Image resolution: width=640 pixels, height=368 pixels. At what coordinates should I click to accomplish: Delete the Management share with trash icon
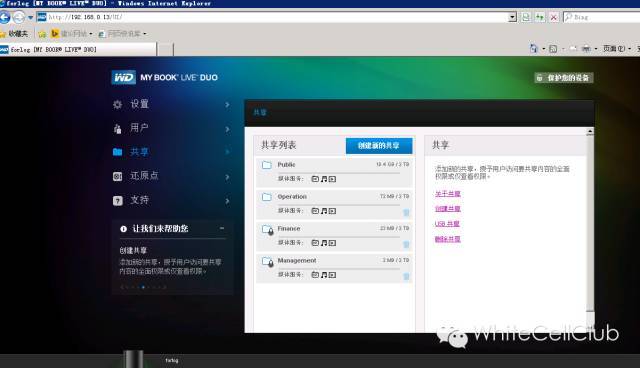click(406, 276)
